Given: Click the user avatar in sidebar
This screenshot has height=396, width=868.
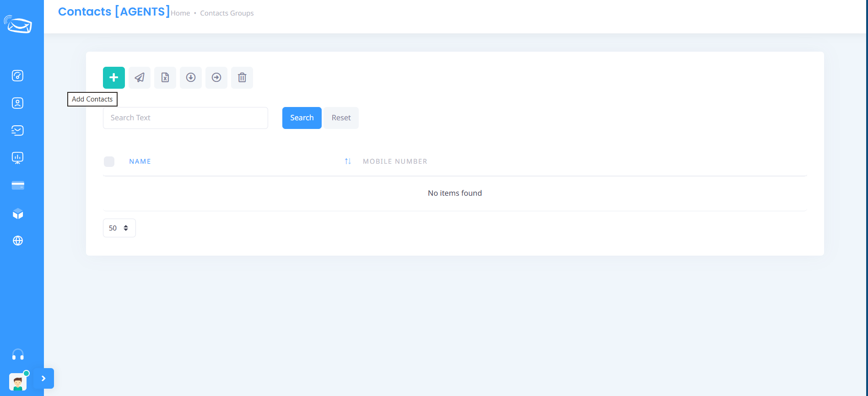Looking at the screenshot, I should point(18,382).
